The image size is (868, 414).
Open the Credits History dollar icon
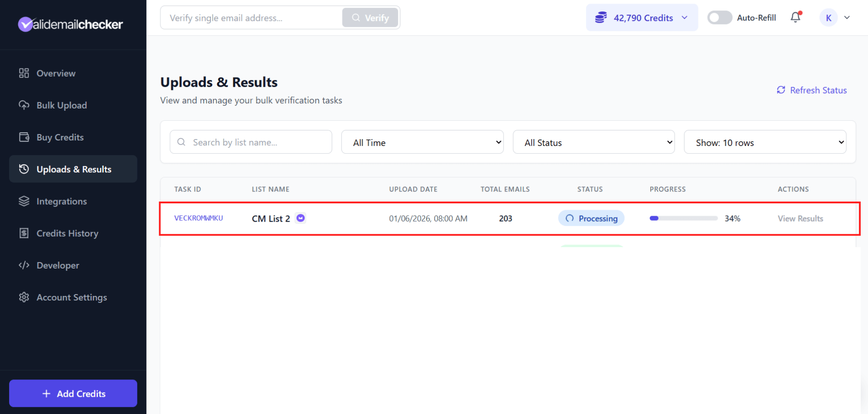click(24, 233)
